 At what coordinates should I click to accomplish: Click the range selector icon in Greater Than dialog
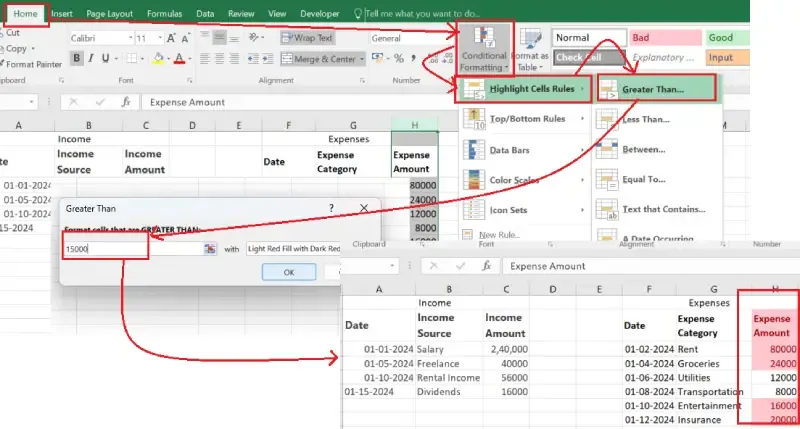(210, 248)
